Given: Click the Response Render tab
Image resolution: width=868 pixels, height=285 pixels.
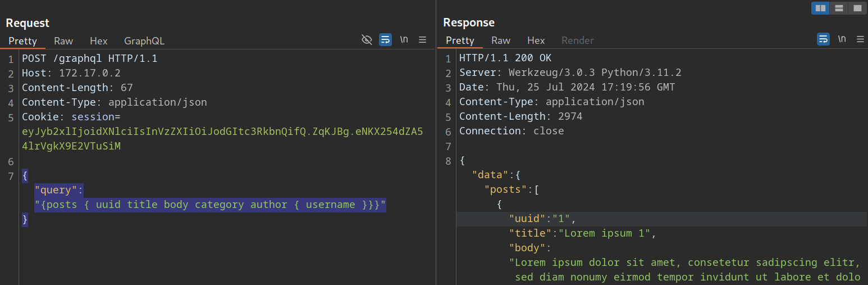Looking at the screenshot, I should click(x=578, y=40).
